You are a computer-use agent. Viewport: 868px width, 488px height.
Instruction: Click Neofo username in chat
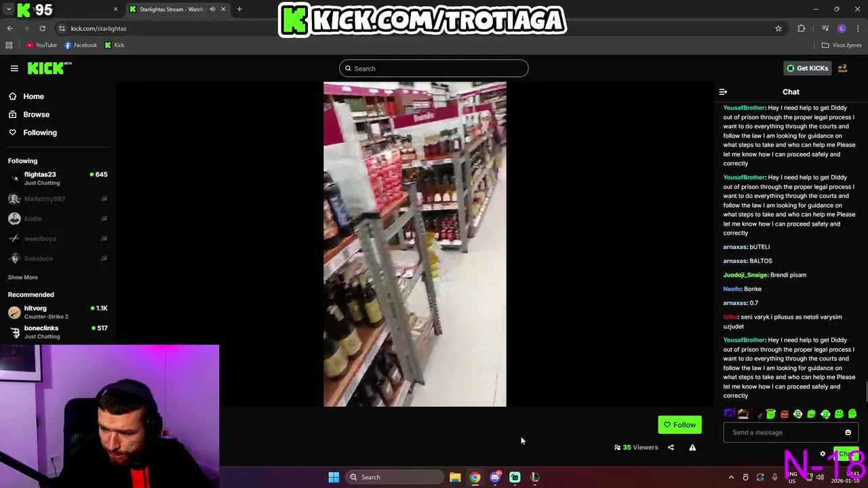click(732, 289)
